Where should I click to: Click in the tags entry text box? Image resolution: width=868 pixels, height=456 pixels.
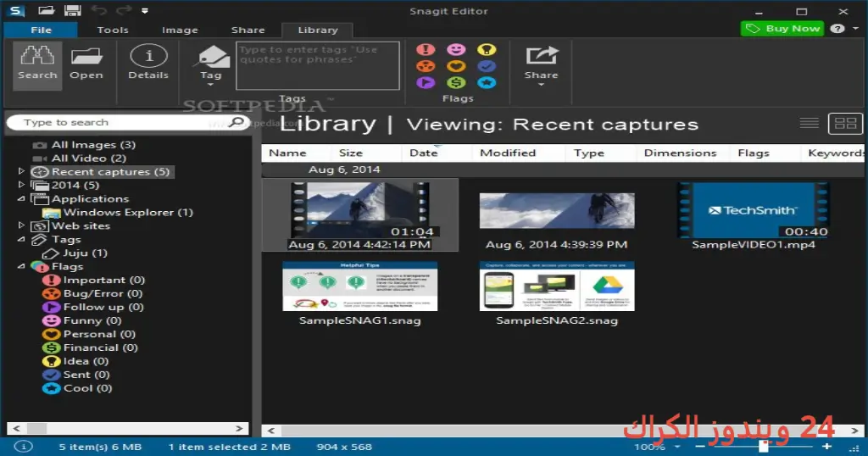click(x=318, y=65)
